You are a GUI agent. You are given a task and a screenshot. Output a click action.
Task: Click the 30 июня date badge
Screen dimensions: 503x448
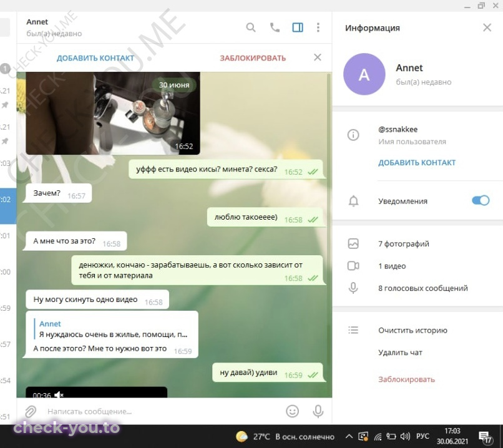[x=174, y=85]
